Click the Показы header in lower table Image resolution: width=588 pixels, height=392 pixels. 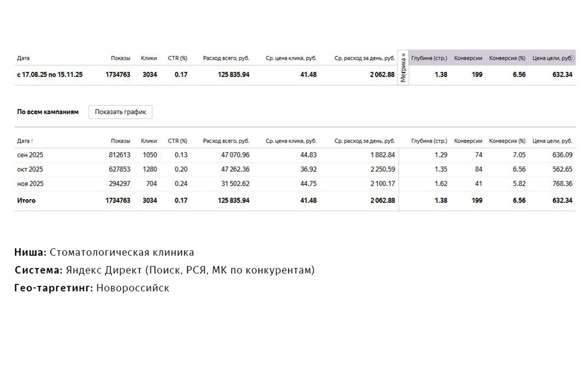120,141
